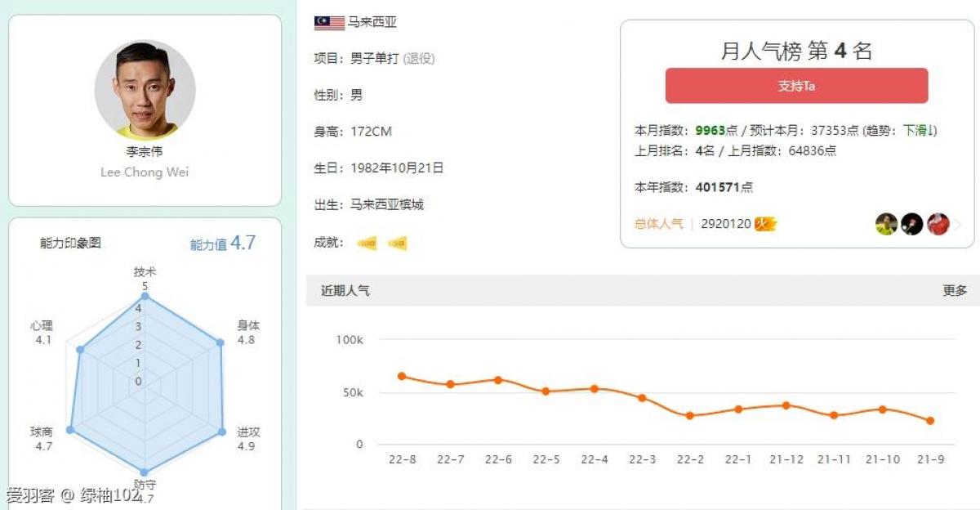Click the 马来西亚 country label
The height and width of the screenshot is (510, 980).
(372, 23)
